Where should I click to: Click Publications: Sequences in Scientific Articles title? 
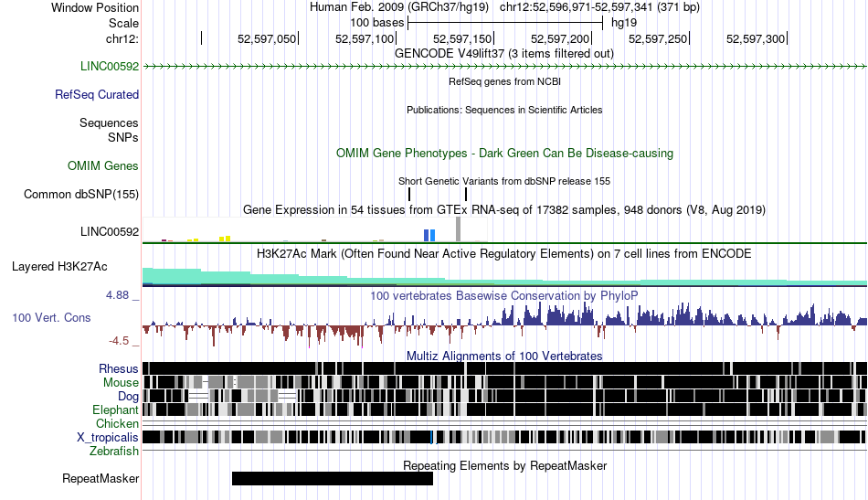(504, 110)
